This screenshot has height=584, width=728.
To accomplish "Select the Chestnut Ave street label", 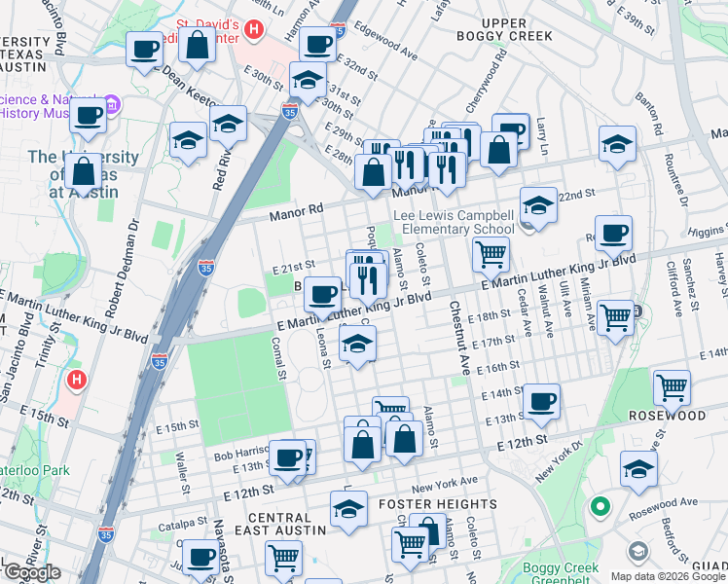I will point(459,338).
